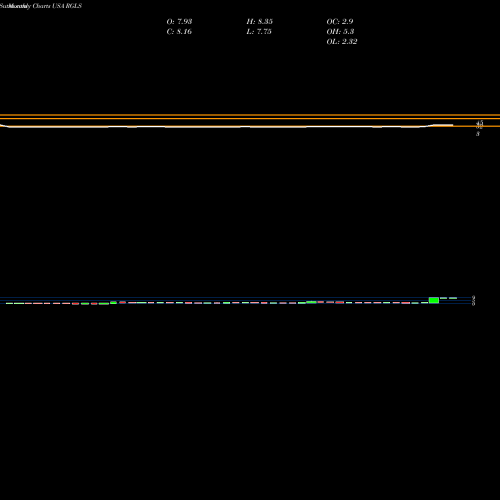Viewport: 500px width, 500px height.
Task: Click the OC: 2.9 value
Action: click(x=340, y=22)
